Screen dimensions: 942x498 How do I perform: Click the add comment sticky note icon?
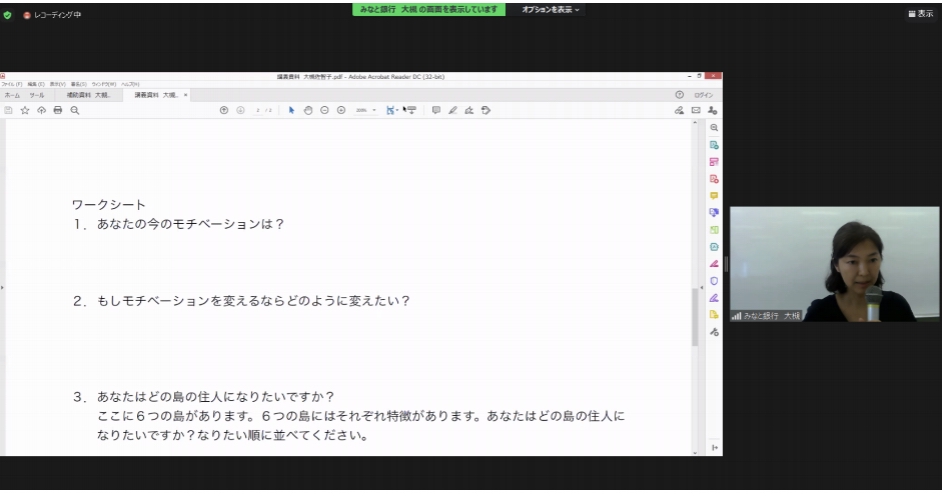pos(436,110)
